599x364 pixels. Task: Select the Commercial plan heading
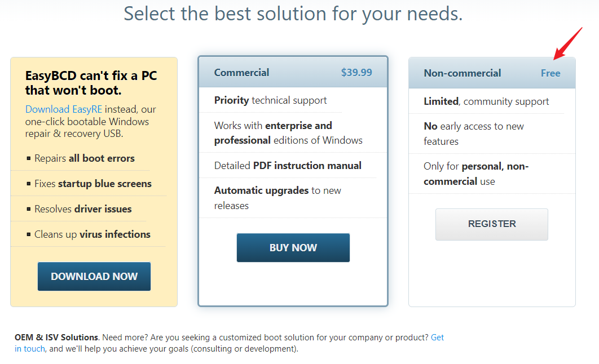tap(241, 72)
